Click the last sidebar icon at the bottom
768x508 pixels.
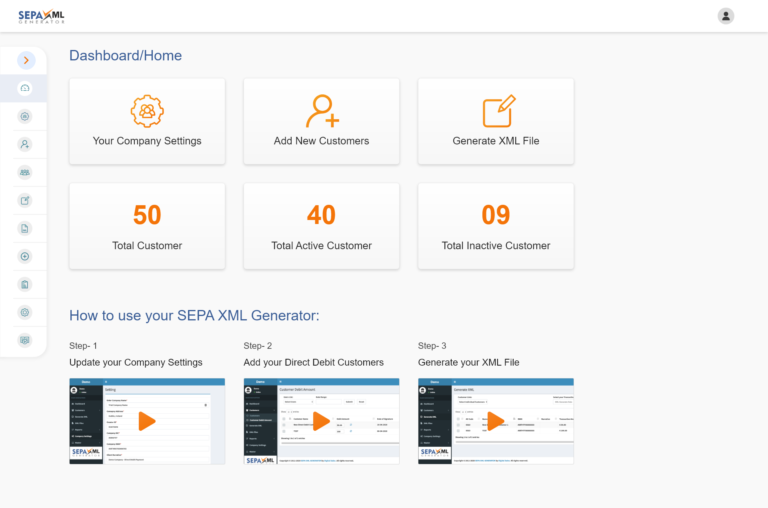coord(24,340)
